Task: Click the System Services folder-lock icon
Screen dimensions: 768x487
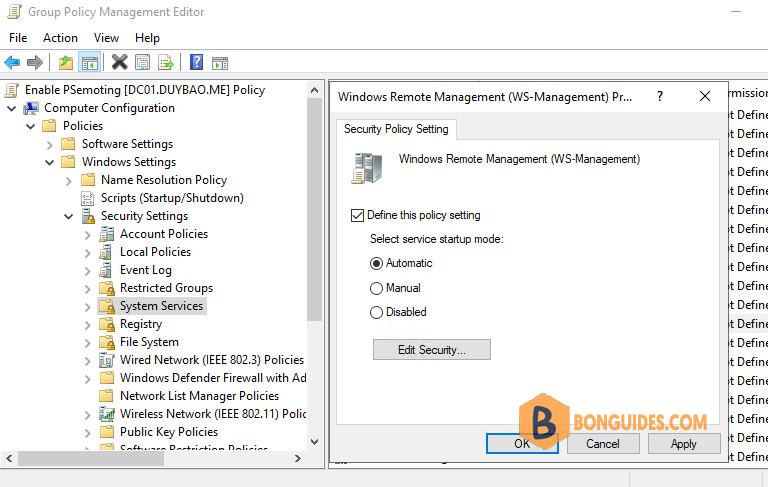Action: click(107, 306)
